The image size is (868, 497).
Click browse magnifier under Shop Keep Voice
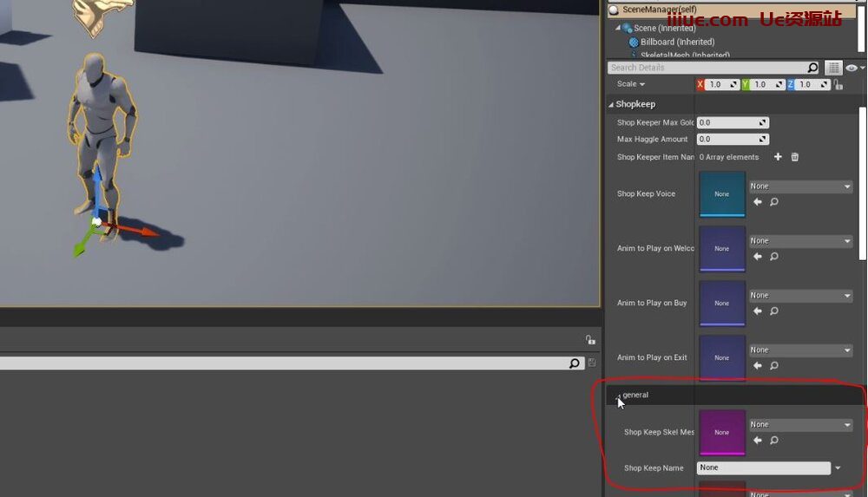click(773, 202)
